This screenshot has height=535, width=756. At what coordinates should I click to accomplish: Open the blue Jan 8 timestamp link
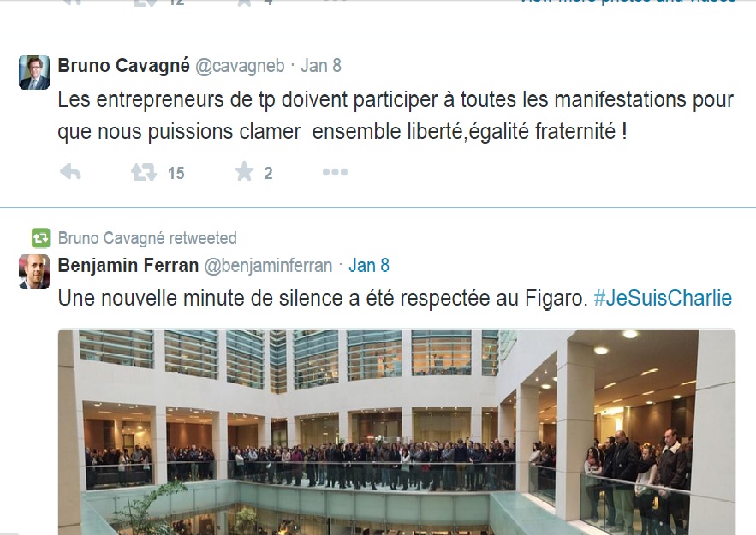pyautogui.click(x=369, y=265)
